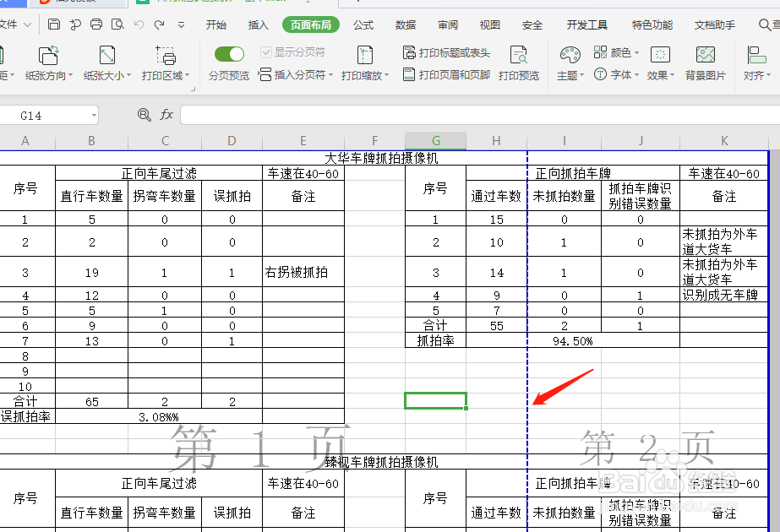Click inside the formula bar input
This screenshot has height=532, width=780.
coord(479,115)
